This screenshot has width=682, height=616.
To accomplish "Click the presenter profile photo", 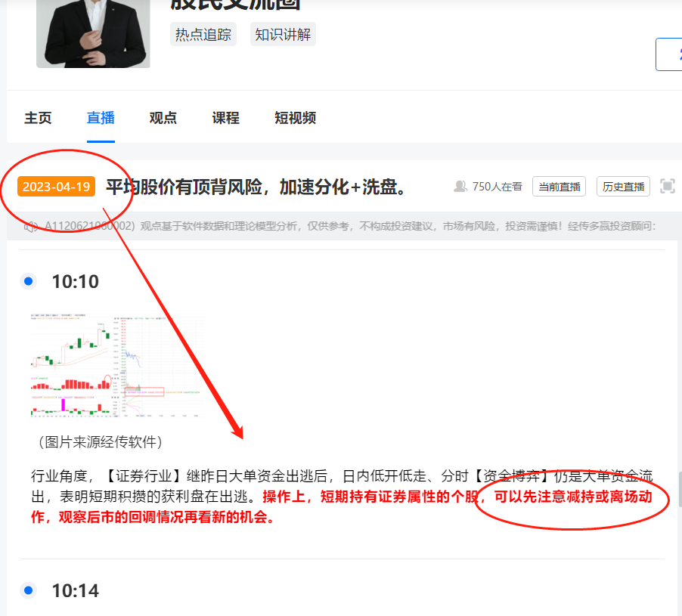I will pyautogui.click(x=93, y=33).
